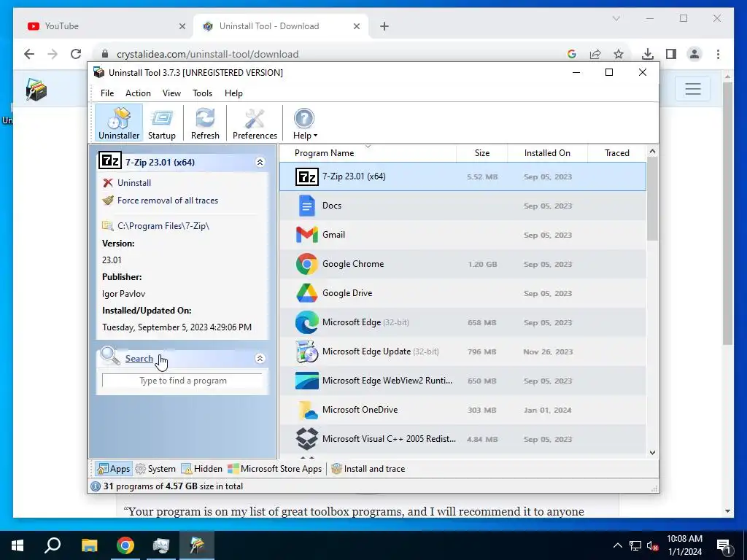Open the File menu
This screenshot has height=560, width=747.
tap(107, 93)
